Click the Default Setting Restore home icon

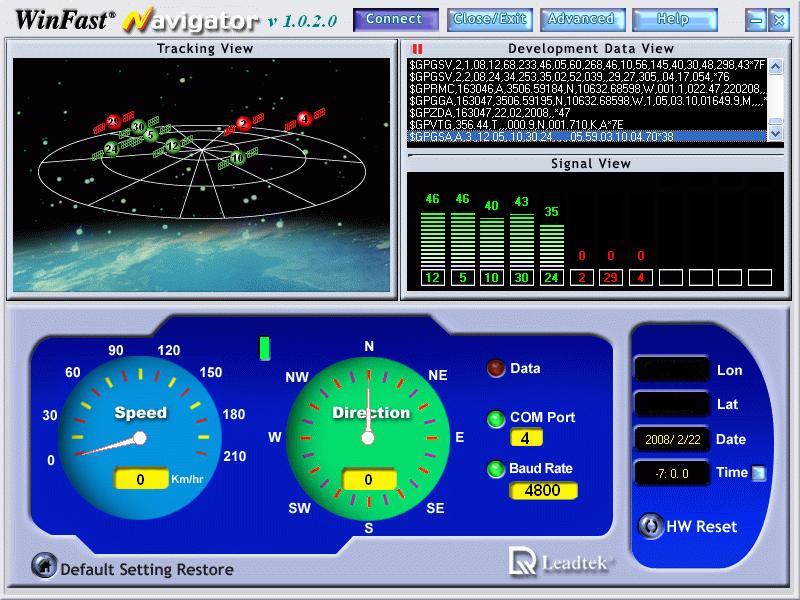[x=44, y=565]
